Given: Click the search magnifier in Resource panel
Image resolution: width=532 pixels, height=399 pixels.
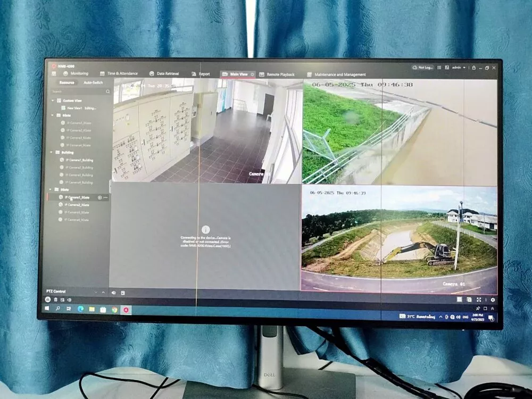Looking at the screenshot, I should (x=107, y=92).
